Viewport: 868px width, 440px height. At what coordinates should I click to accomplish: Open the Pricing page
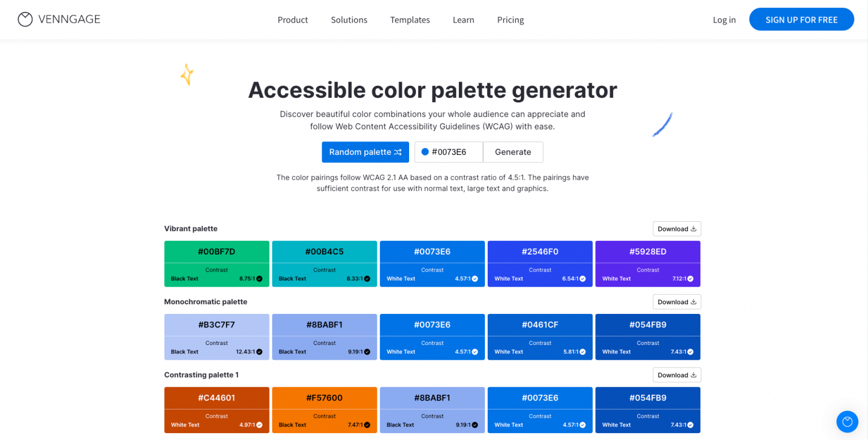[x=510, y=19]
